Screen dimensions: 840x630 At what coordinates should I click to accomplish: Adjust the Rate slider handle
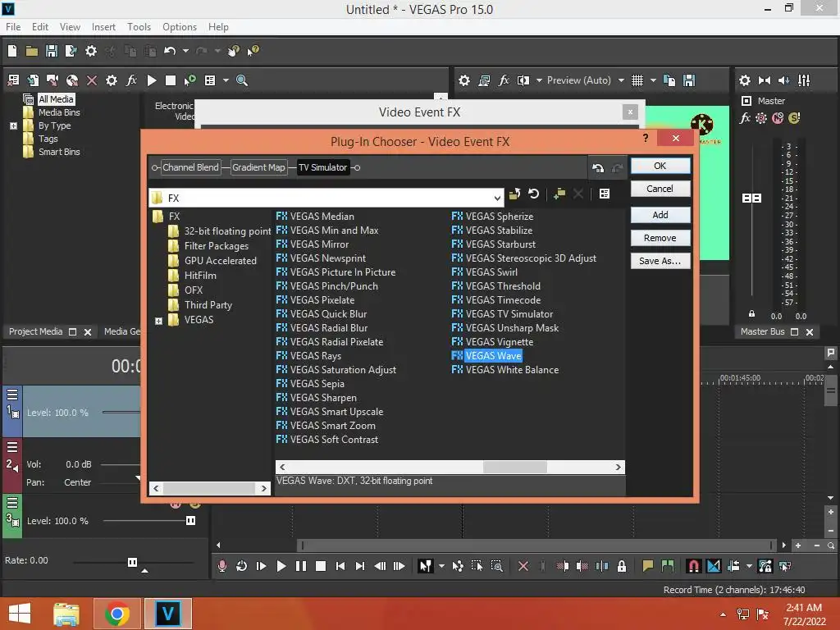pyautogui.click(x=132, y=562)
